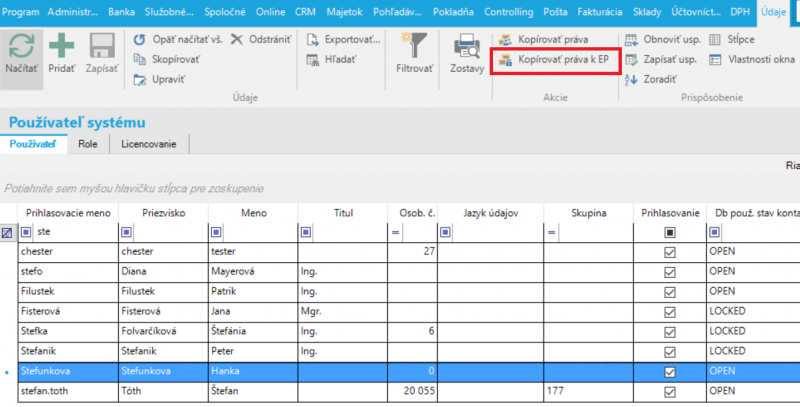Toggle Prihlasovanie checkbox for Stefunkova

point(670,372)
